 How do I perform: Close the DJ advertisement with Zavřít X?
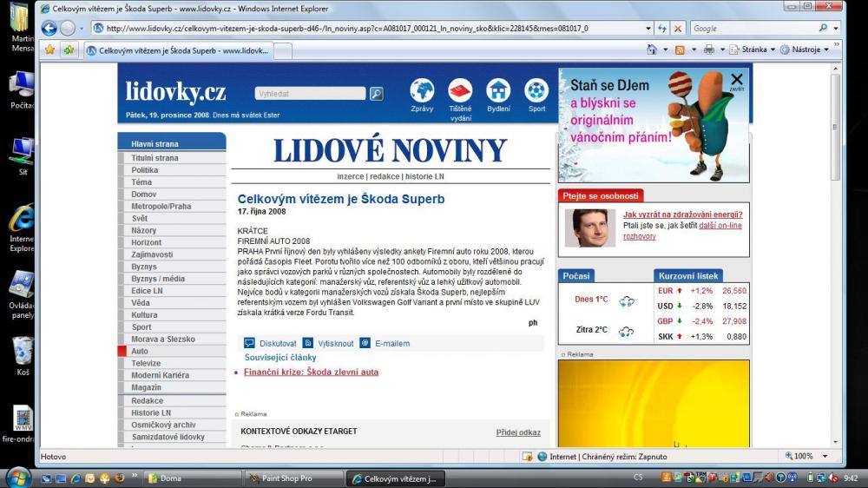pos(737,81)
